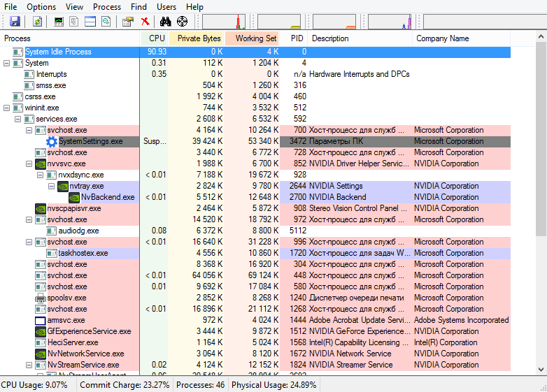This screenshot has height=392, width=547.
Task: Click the Commit Charge status bar entry
Action: click(x=125, y=385)
